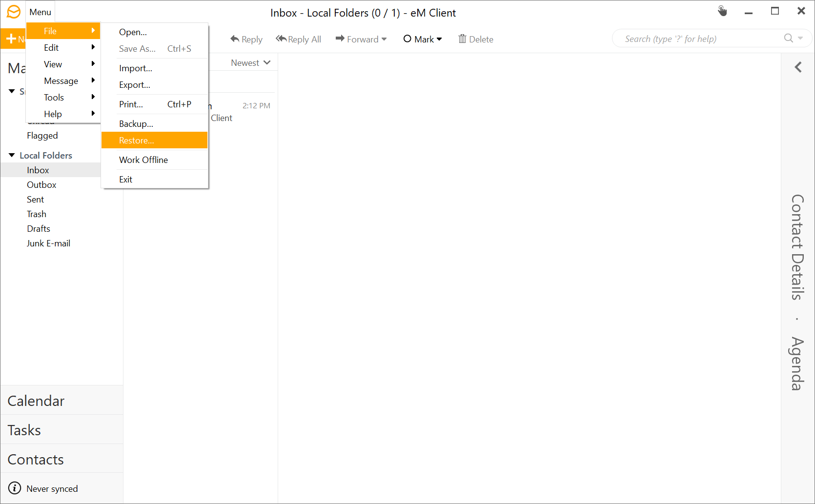Image resolution: width=815 pixels, height=504 pixels.
Task: Open the Drafts folder
Action: pyautogui.click(x=39, y=228)
